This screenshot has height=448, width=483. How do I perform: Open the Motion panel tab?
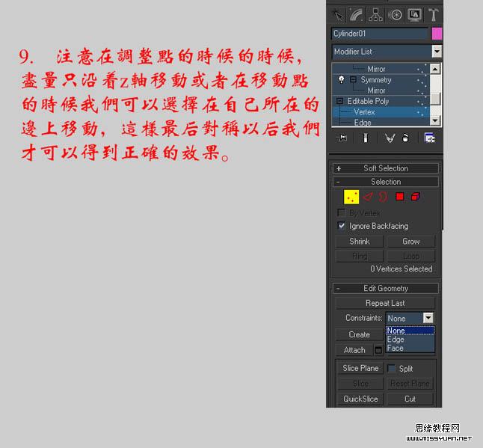(395, 14)
